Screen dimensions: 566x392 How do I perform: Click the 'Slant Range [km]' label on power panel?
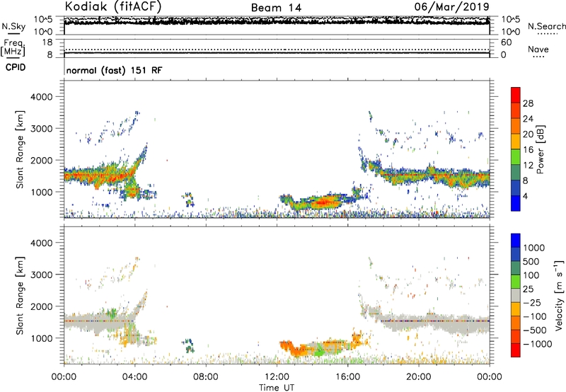[20, 149]
